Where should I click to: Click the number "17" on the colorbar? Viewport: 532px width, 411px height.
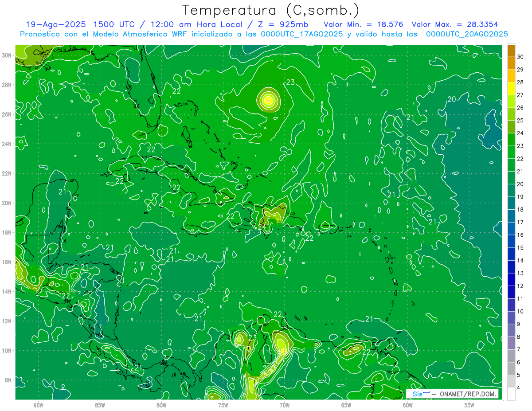point(520,222)
